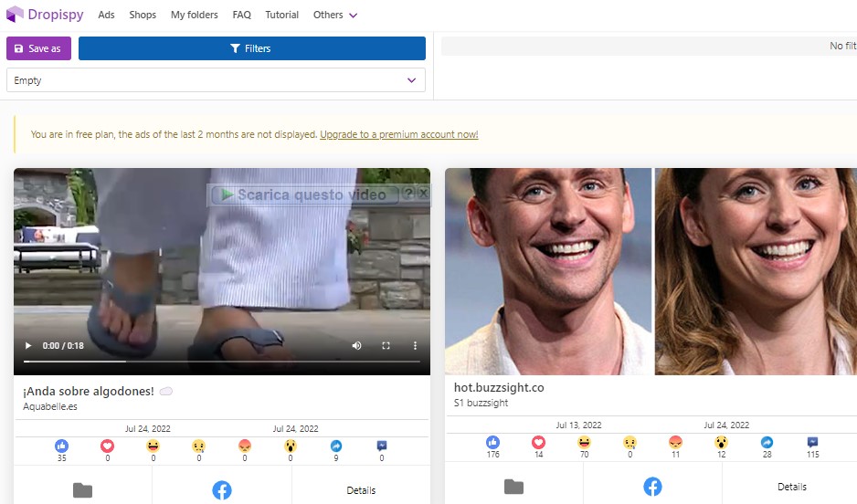857x504 pixels.
Task: Go to the Shops page
Action: click(143, 15)
